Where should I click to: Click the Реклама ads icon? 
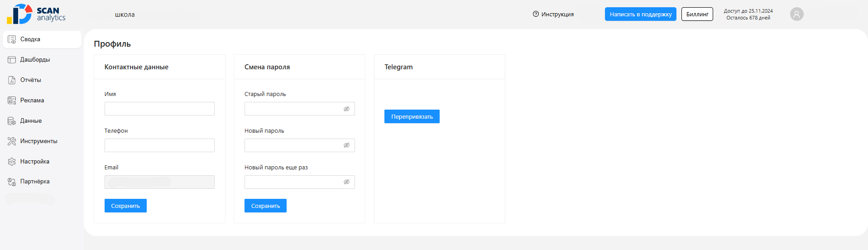tap(12, 101)
